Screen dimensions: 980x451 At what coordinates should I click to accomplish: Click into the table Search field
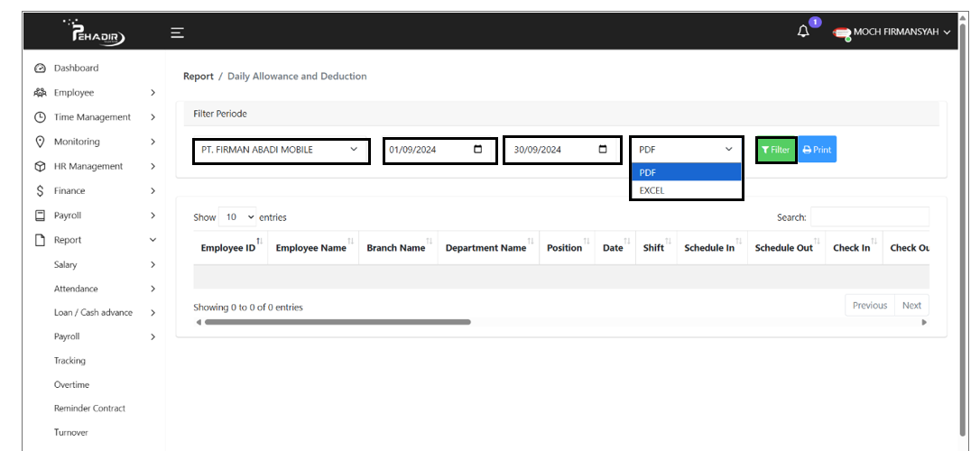(868, 217)
